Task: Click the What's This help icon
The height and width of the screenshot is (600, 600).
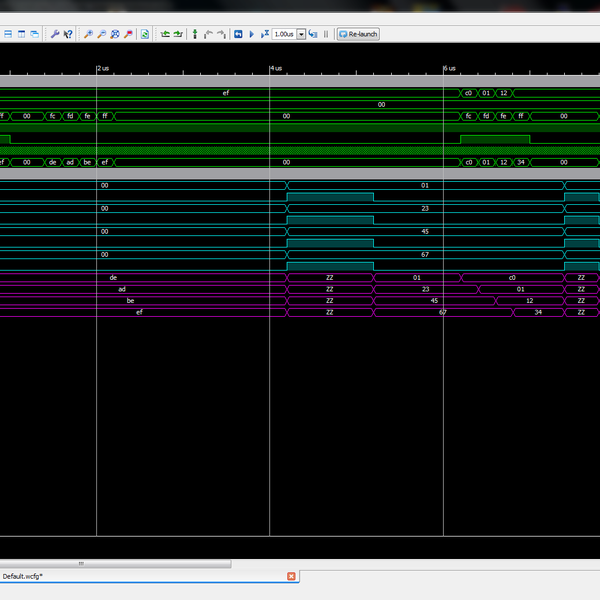Action: click(x=68, y=34)
